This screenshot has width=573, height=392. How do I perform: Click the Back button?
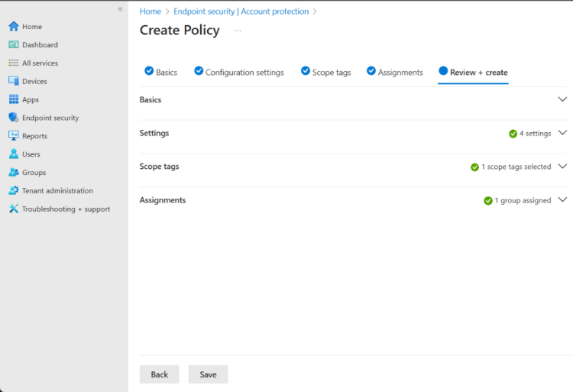click(160, 374)
